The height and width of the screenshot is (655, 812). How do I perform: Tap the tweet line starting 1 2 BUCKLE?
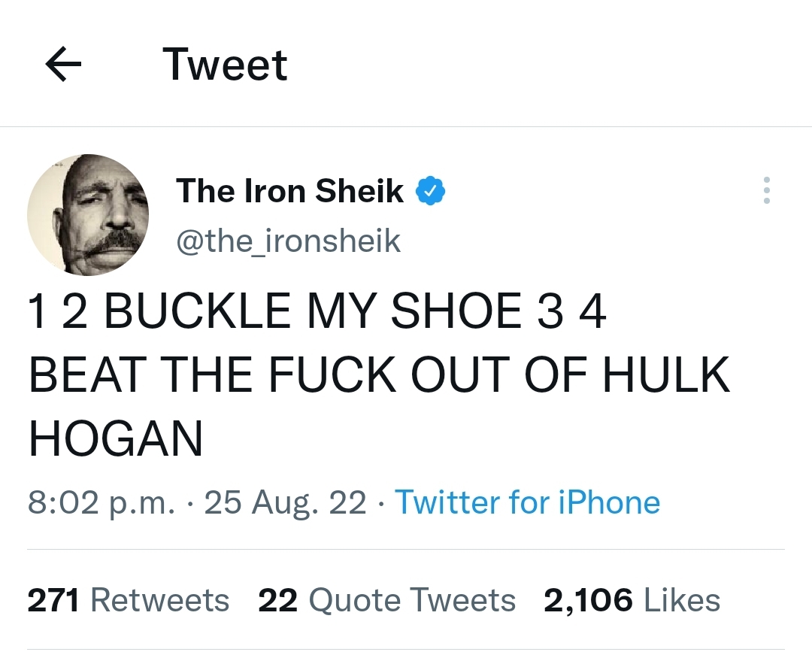pyautogui.click(x=316, y=312)
